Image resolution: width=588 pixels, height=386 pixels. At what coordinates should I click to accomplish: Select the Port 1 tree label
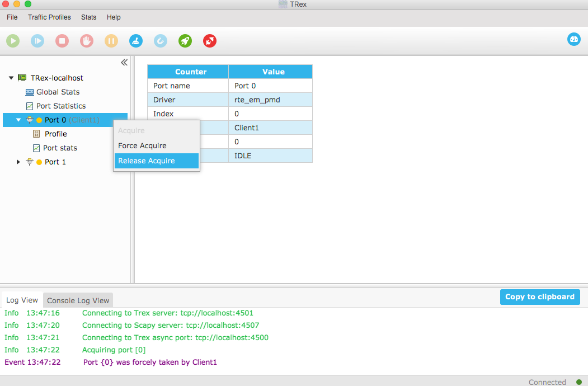[55, 162]
